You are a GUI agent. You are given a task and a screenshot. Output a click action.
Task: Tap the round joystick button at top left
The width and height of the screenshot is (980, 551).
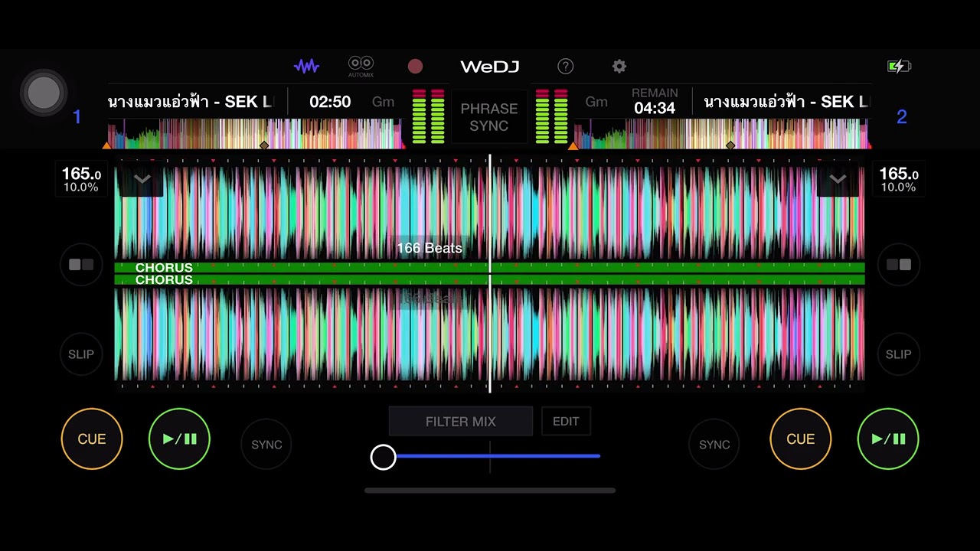pyautogui.click(x=44, y=93)
